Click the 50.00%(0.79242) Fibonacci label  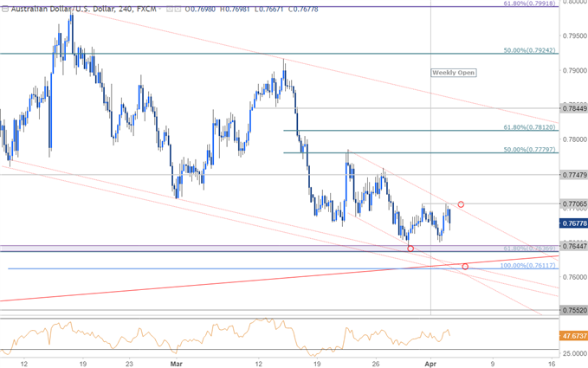(529, 50)
